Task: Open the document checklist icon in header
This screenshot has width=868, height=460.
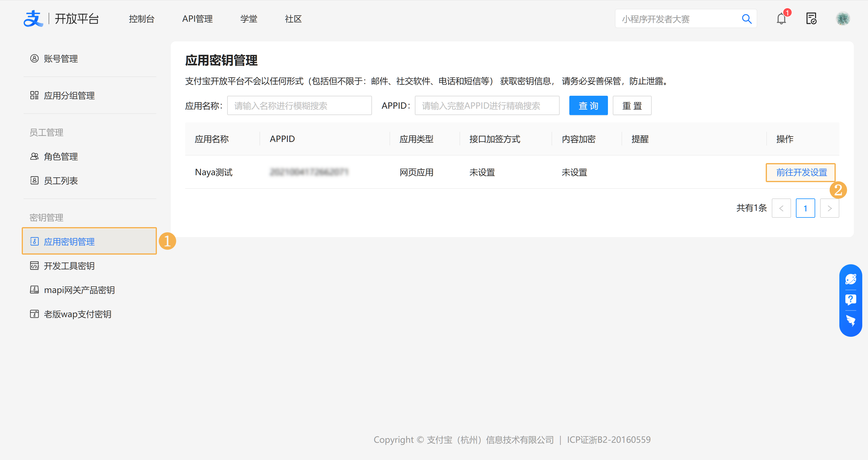Action: pyautogui.click(x=811, y=19)
